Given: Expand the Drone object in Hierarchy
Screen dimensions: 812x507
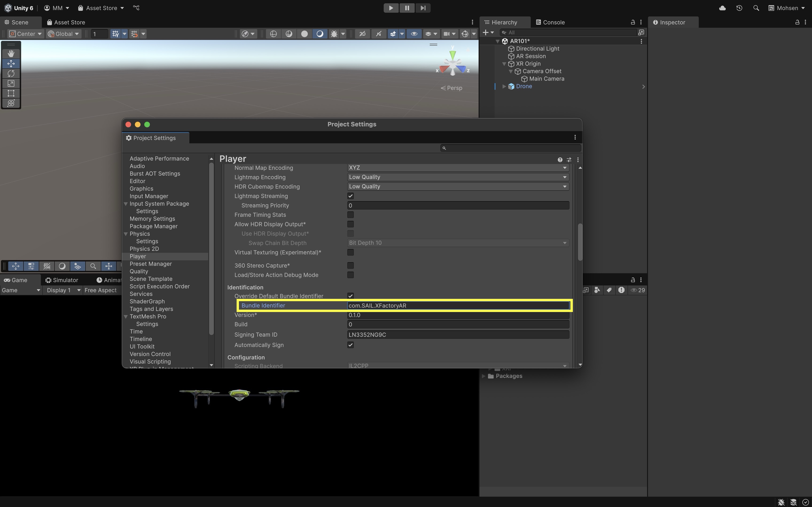Looking at the screenshot, I should click(x=504, y=86).
